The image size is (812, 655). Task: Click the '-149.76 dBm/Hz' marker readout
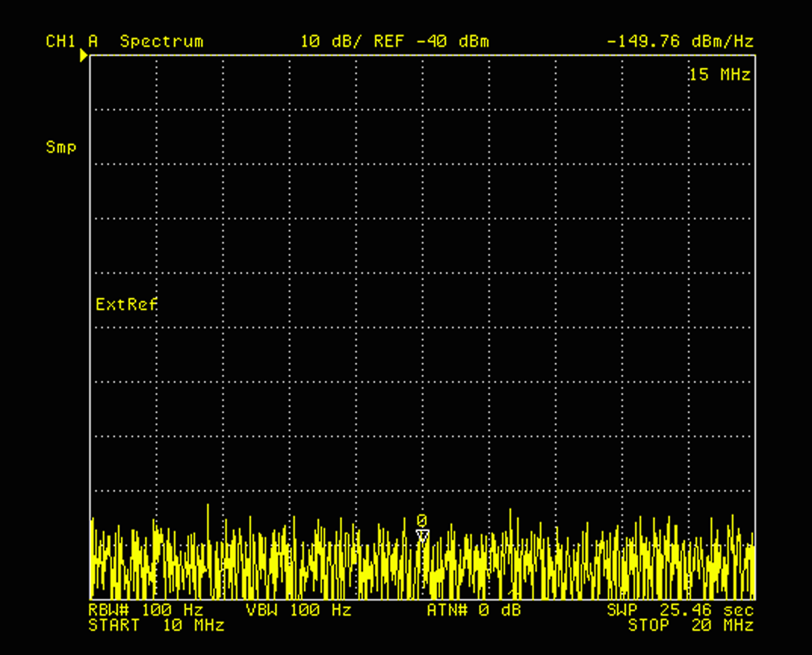pyautogui.click(x=680, y=42)
